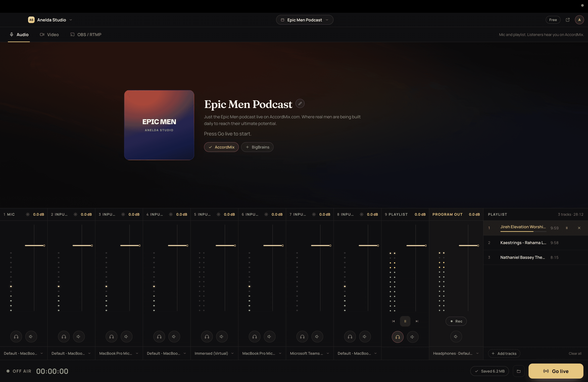Toggle headphone monitor on channel 3
This screenshot has width=588, height=382.
click(111, 337)
